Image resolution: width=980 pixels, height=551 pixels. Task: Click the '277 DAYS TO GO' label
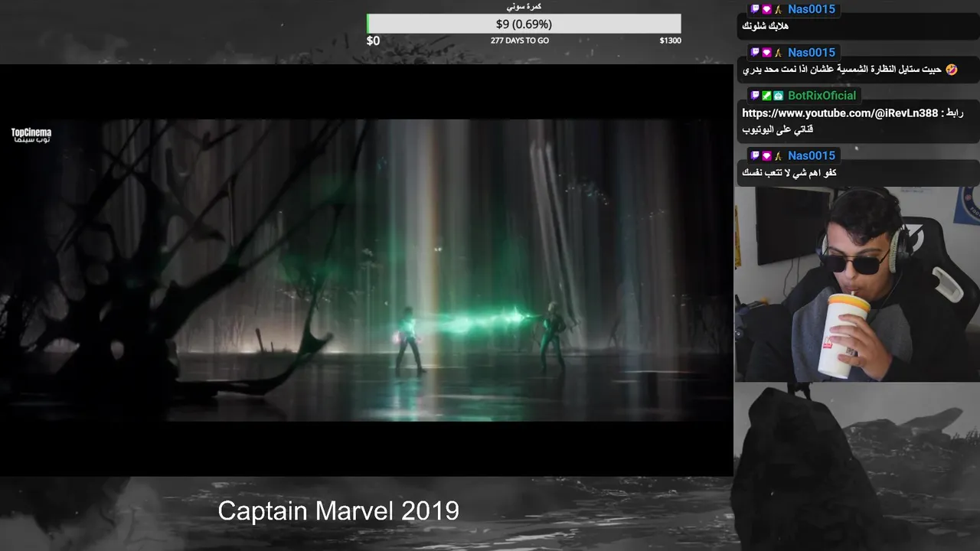pos(520,41)
